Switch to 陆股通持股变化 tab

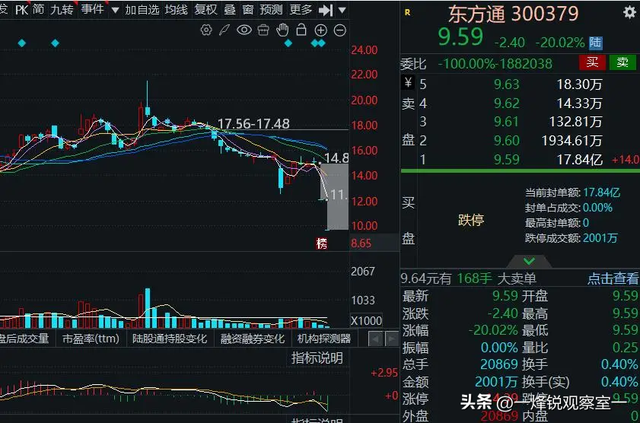pyautogui.click(x=170, y=338)
